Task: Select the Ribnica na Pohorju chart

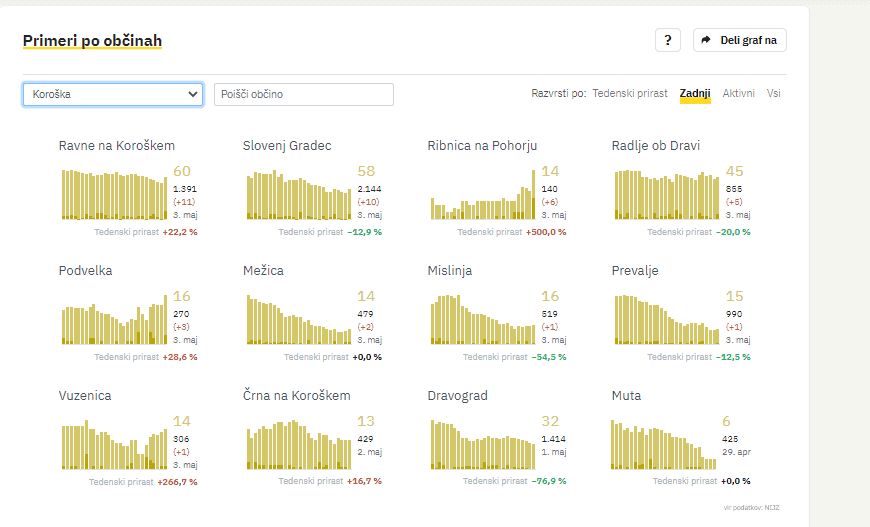Action: click(x=483, y=195)
